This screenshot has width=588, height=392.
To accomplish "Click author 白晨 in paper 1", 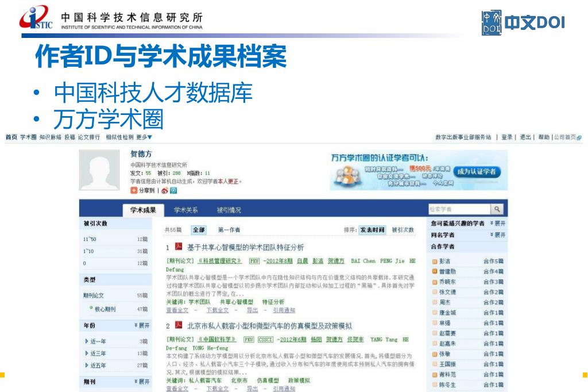I will click(302, 261).
